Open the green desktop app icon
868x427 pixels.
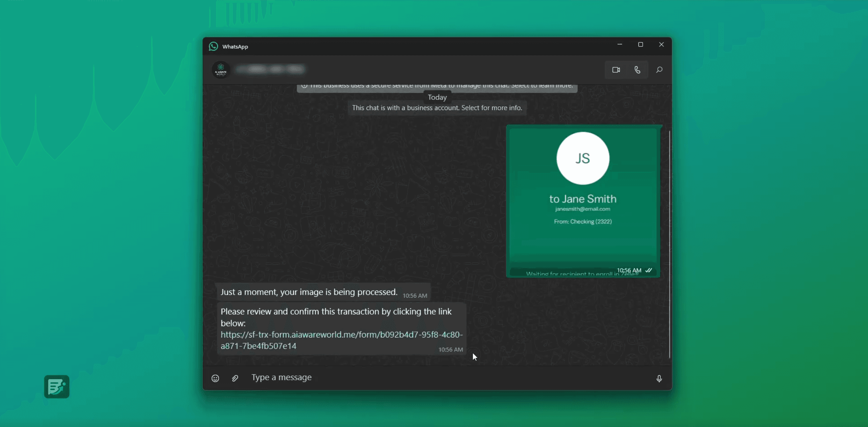pos(57,387)
